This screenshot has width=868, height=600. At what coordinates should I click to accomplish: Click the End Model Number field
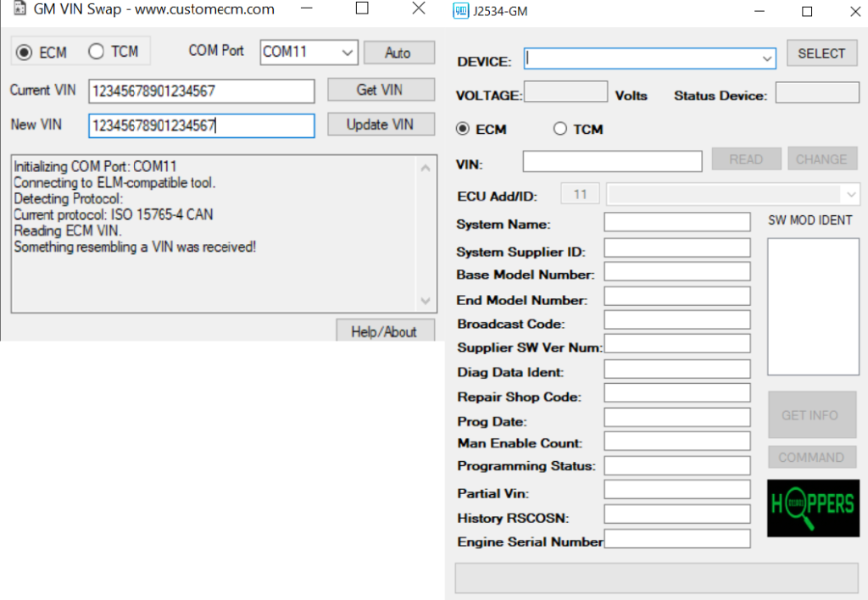(x=677, y=296)
